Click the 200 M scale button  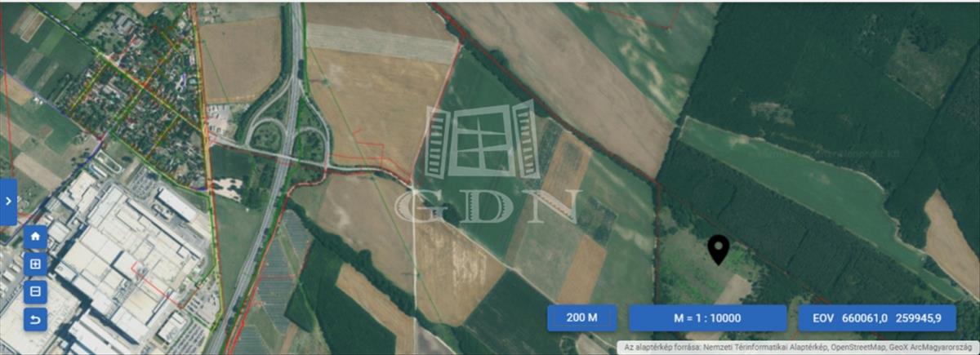tap(581, 318)
